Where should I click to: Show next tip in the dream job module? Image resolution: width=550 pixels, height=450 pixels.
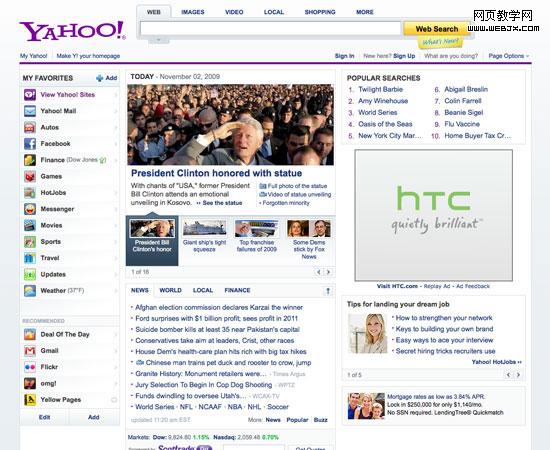(518, 375)
